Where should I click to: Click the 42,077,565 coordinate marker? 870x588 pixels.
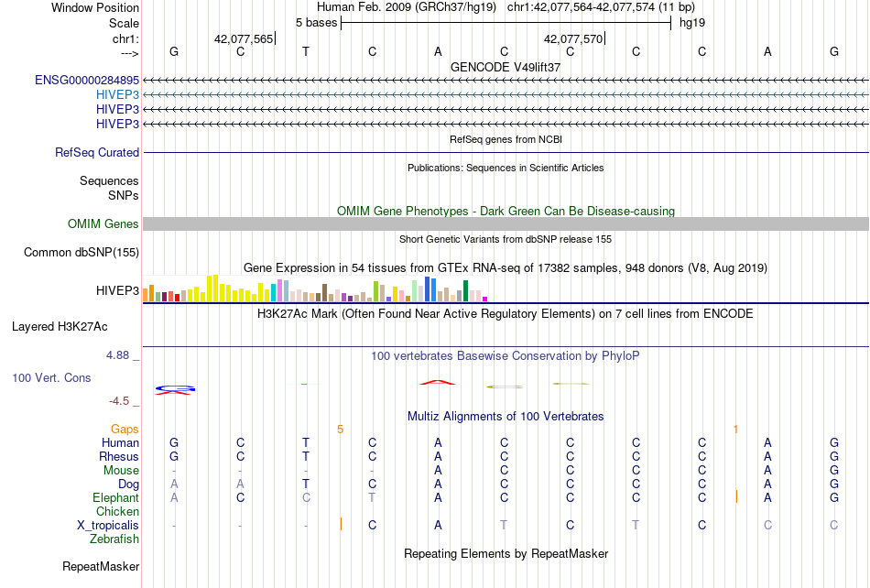pyautogui.click(x=244, y=38)
